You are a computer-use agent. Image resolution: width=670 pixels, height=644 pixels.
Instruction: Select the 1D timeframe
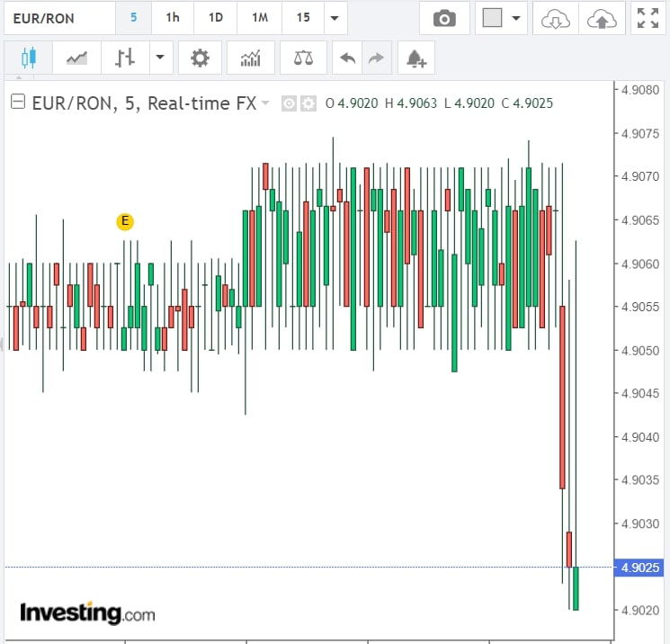click(x=216, y=18)
